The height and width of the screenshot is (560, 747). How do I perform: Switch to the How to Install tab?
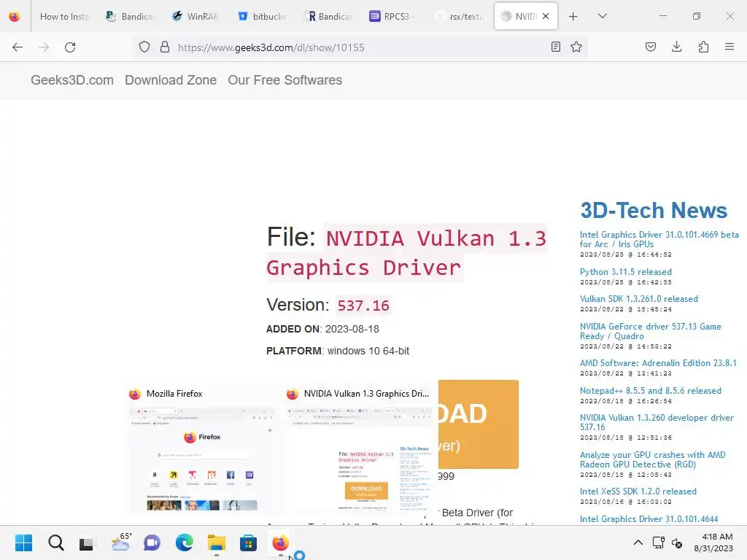pos(64,17)
